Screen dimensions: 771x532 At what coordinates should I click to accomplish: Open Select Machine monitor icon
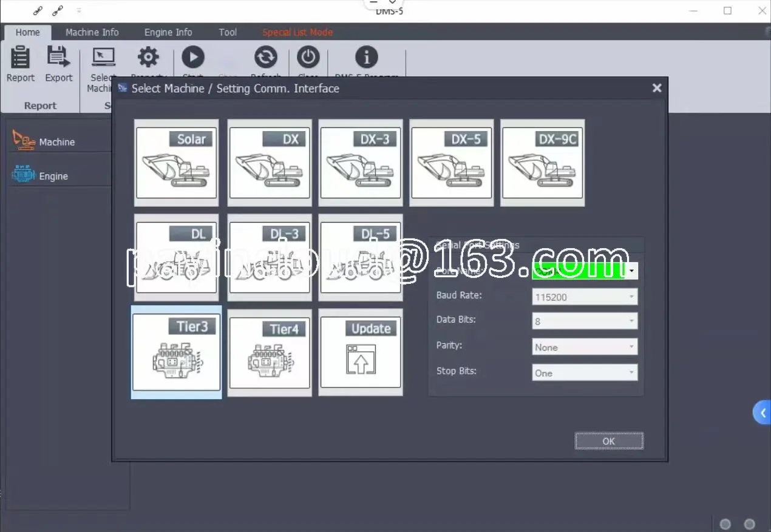103,57
